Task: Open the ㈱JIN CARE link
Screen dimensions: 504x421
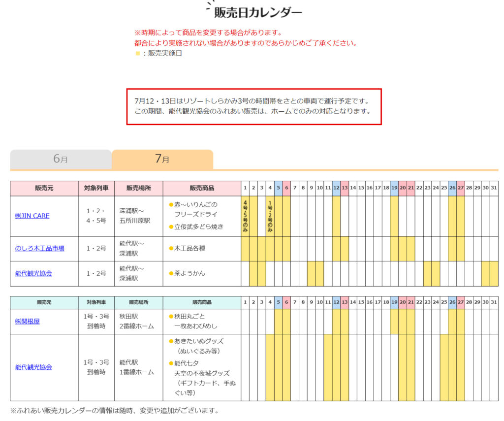Action: [32, 216]
